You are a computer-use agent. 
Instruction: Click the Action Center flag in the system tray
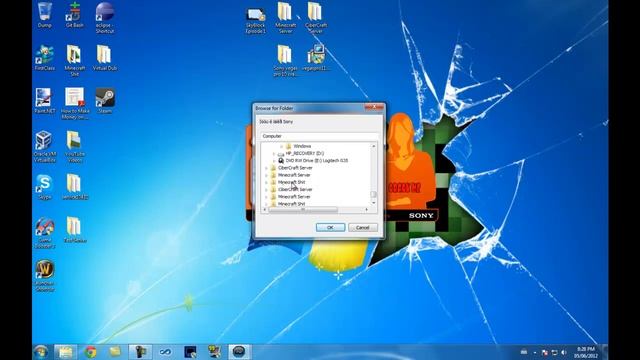point(544,352)
